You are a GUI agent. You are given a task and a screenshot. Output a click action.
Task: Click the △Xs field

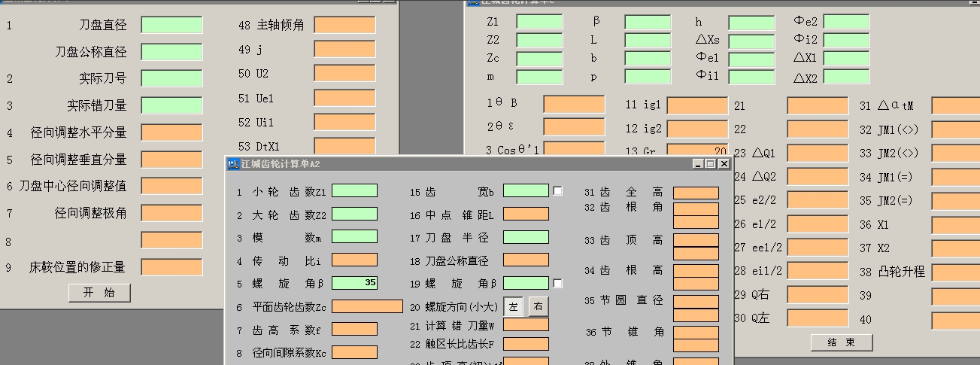click(751, 41)
